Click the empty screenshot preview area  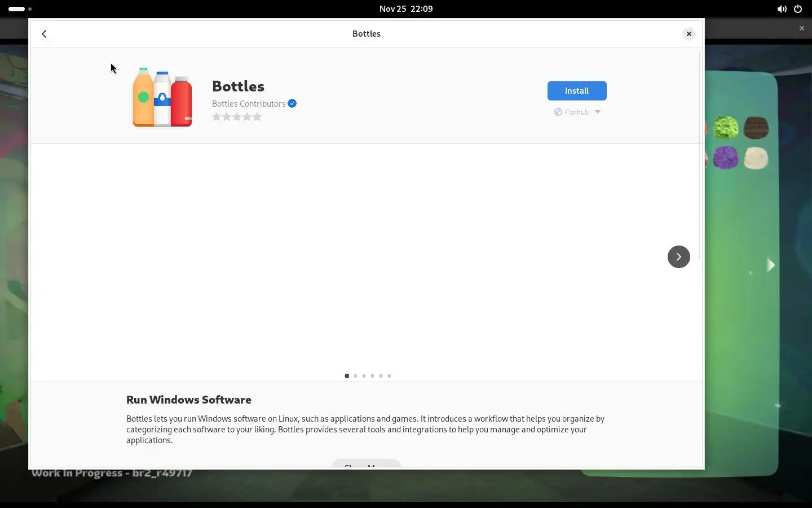coord(367,257)
